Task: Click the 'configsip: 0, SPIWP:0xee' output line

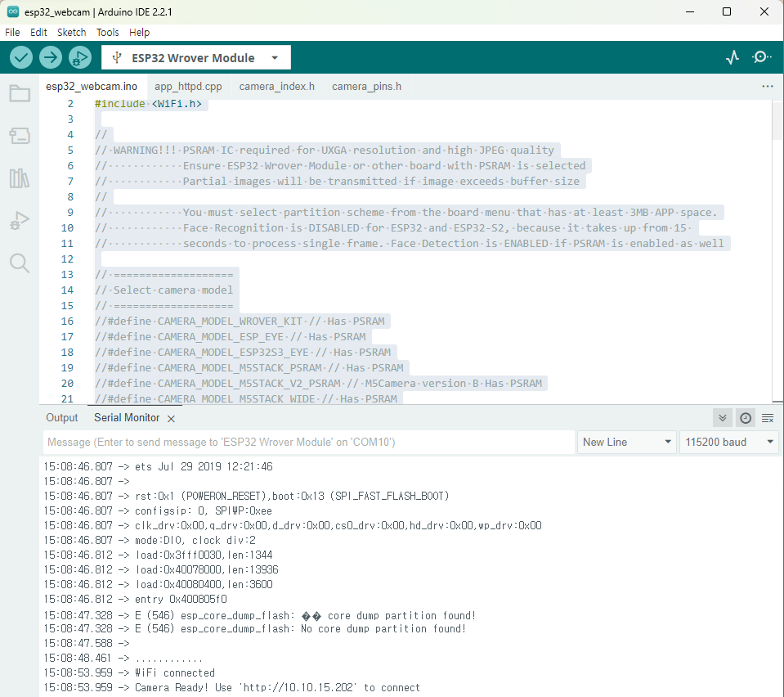Action: click(158, 510)
